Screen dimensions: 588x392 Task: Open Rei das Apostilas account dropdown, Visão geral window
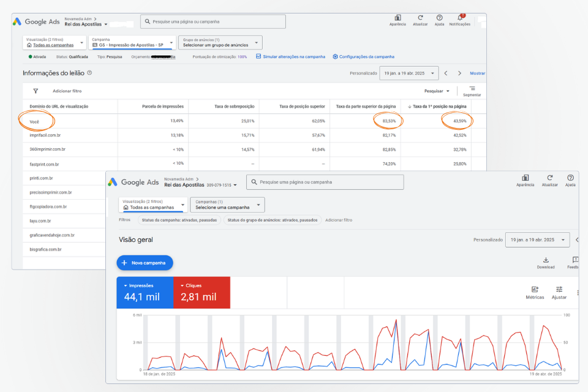[x=201, y=185]
